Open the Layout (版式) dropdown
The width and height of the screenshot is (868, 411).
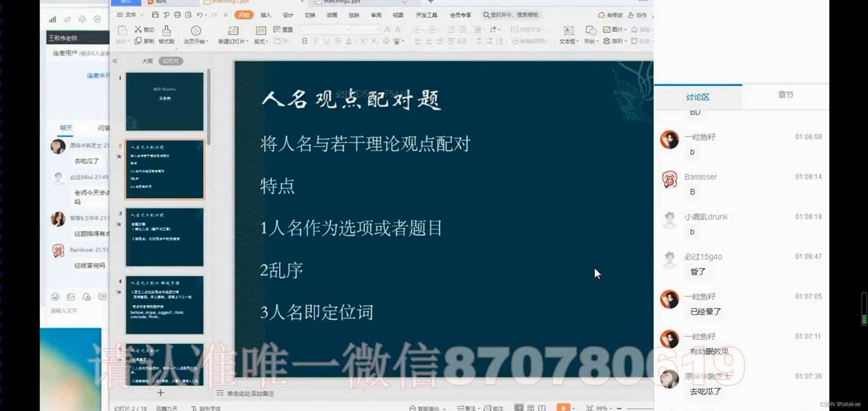[261, 35]
